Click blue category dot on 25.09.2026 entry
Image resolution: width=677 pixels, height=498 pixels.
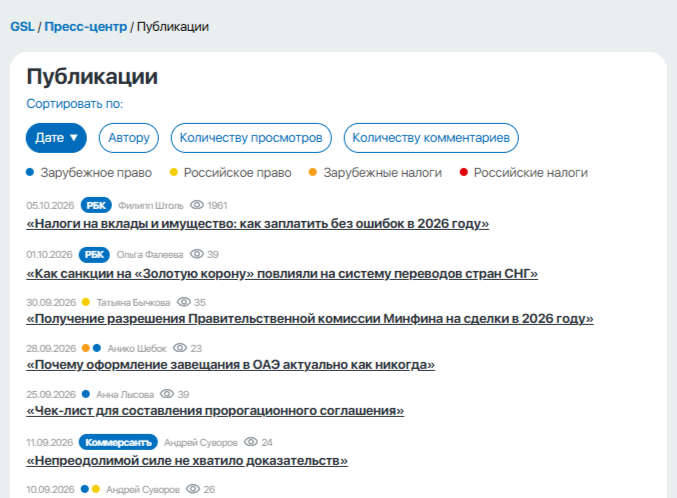pos(85,394)
